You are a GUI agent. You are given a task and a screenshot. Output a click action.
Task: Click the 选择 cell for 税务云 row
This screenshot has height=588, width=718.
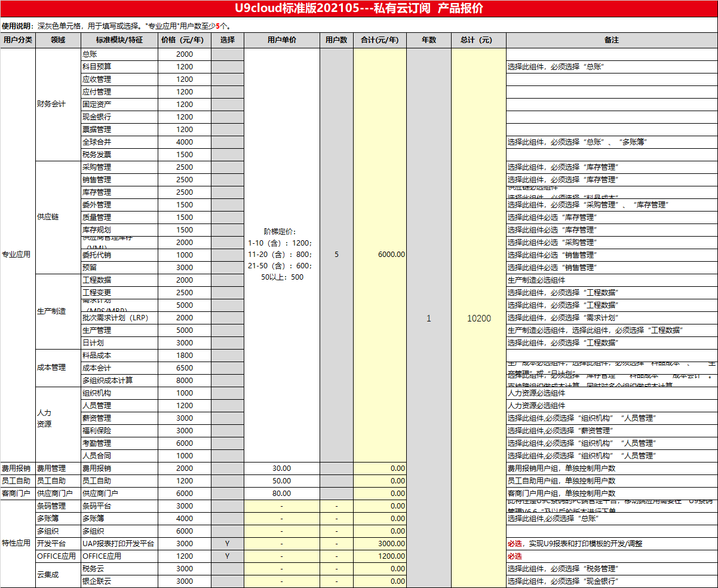(x=227, y=569)
